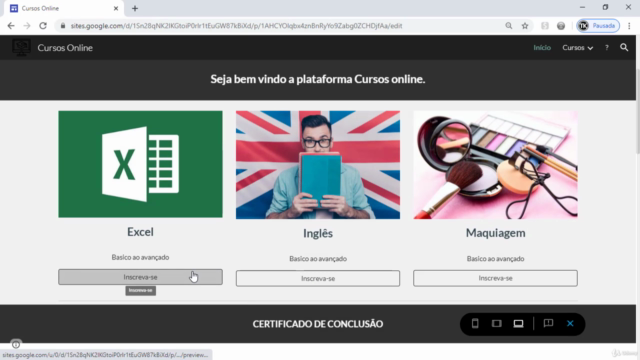This screenshot has height=360, width=640.
Task: Click the extension icon beside bookmark star
Action: (x=545, y=26)
